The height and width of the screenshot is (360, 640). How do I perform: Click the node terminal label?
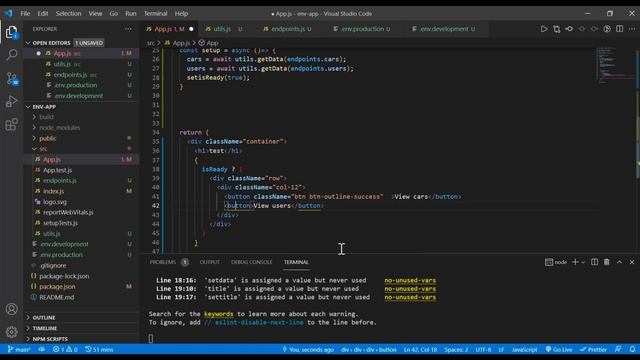556,262
